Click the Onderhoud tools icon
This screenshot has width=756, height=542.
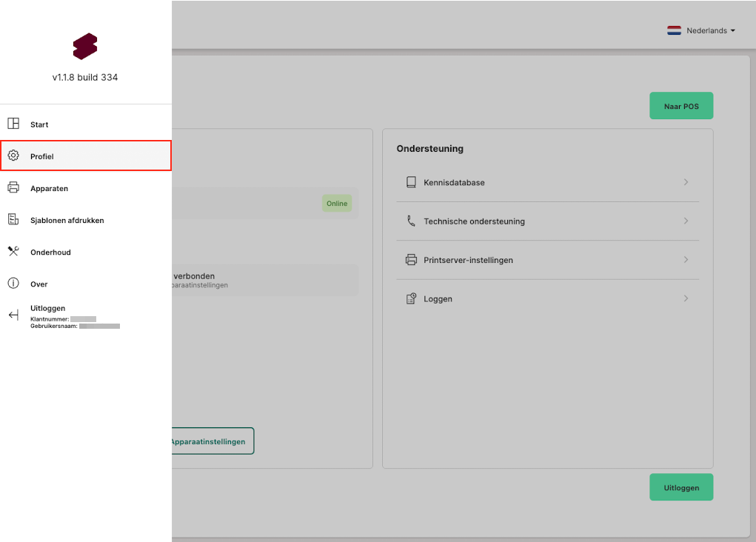[x=13, y=252]
